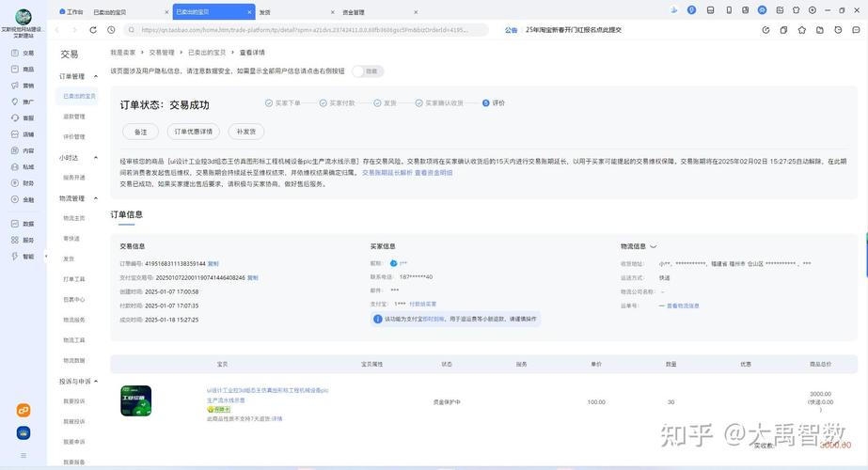The image size is (868, 470).
Task: Open 服务 in the left icon sidebar
Action: [x=23, y=241]
